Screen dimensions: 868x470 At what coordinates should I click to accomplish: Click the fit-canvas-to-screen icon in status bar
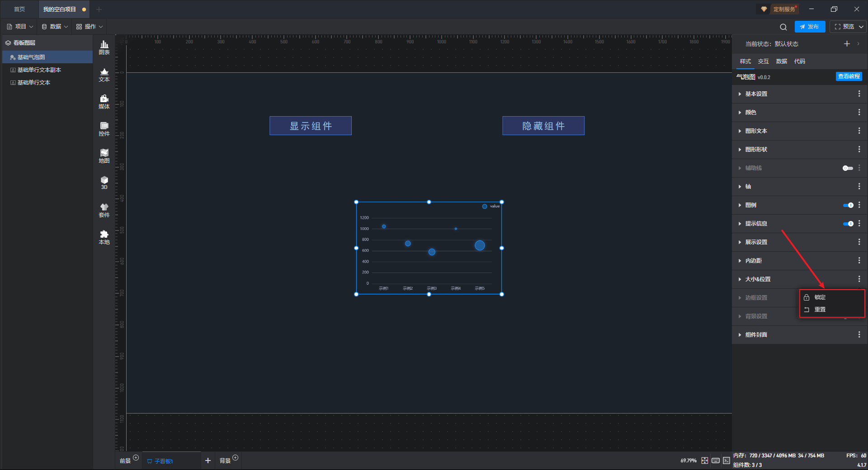[705, 461]
